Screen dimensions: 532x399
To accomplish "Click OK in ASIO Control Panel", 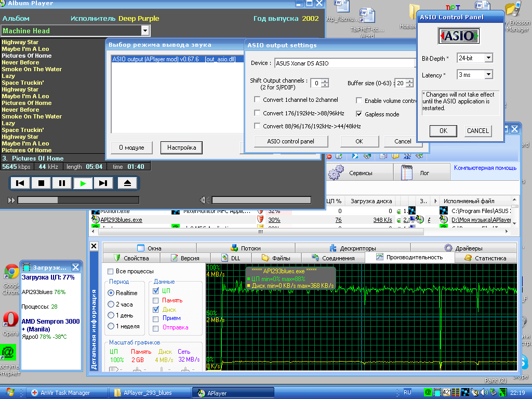I will (444, 130).
